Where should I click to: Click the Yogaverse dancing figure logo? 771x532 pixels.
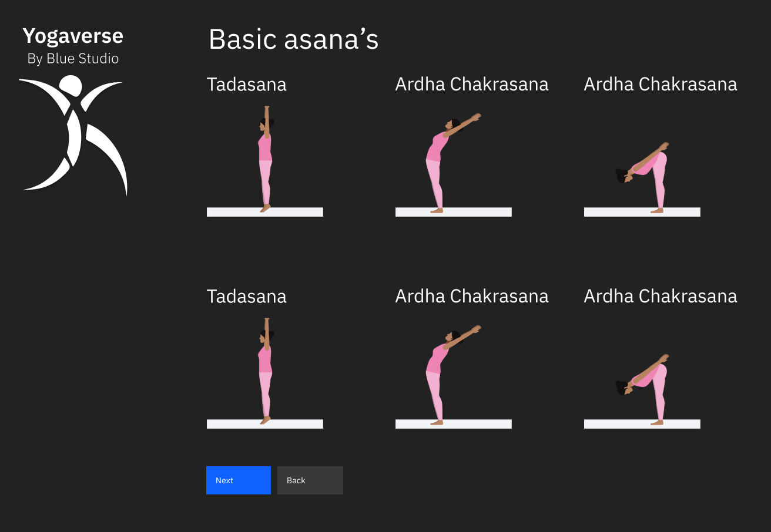(73, 135)
